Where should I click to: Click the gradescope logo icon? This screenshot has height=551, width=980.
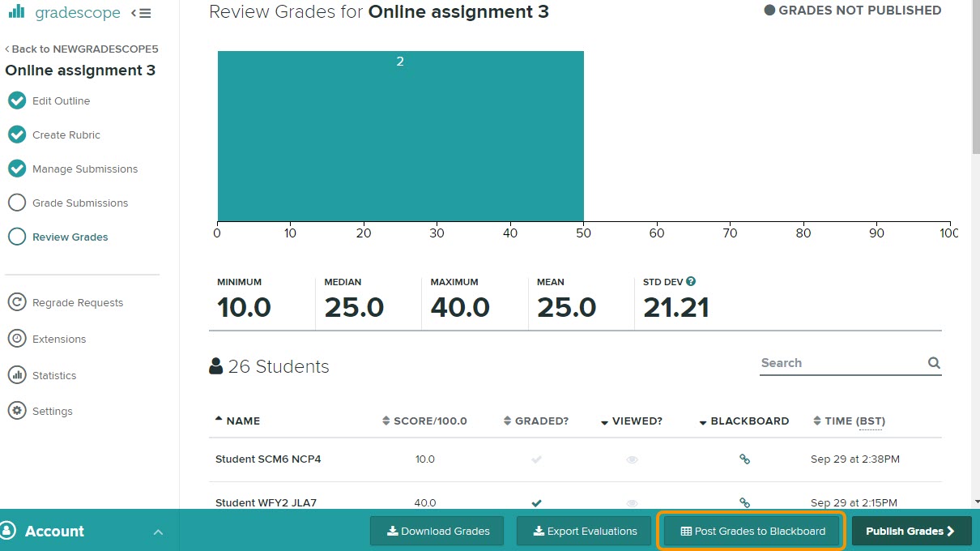tap(16, 12)
